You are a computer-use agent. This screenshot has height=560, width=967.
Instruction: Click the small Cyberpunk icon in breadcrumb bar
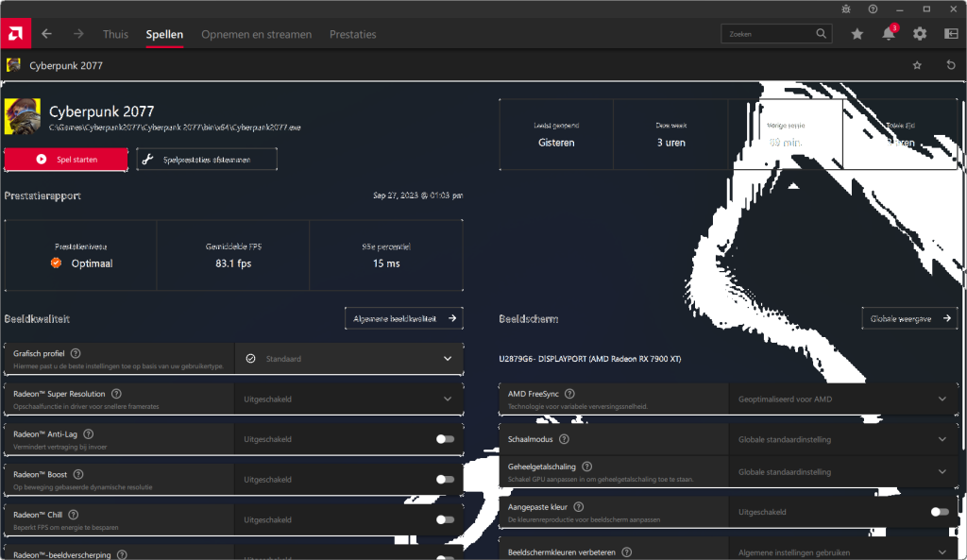tap(13, 65)
